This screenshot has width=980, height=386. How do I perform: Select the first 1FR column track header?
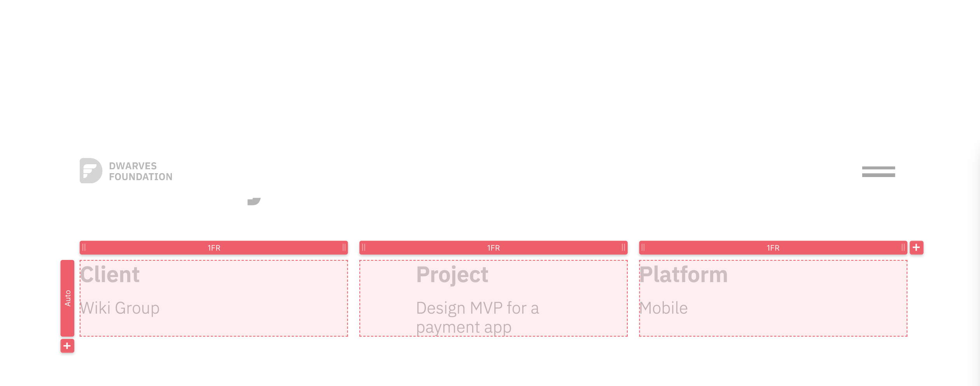(214, 247)
